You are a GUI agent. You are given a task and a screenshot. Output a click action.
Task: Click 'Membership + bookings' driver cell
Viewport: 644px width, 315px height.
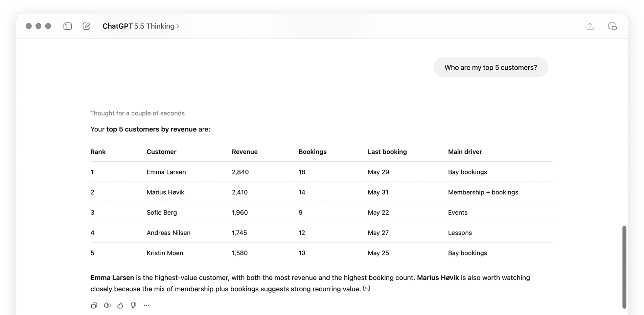click(483, 192)
